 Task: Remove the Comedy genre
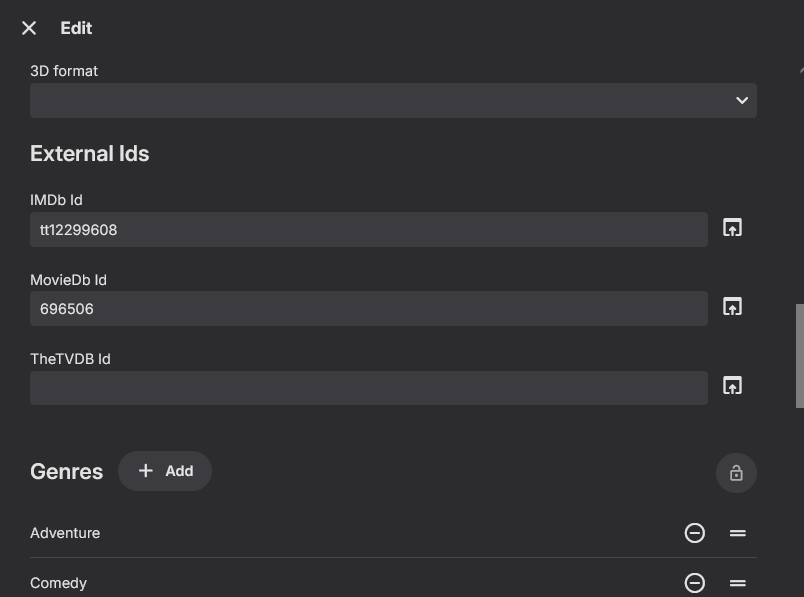click(695, 583)
